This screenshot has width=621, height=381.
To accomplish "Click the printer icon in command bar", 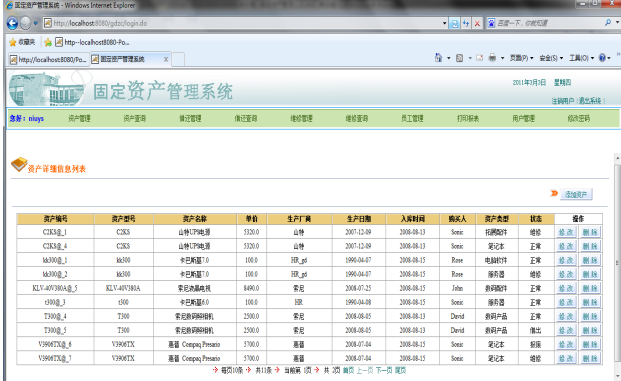I will [x=492, y=58].
